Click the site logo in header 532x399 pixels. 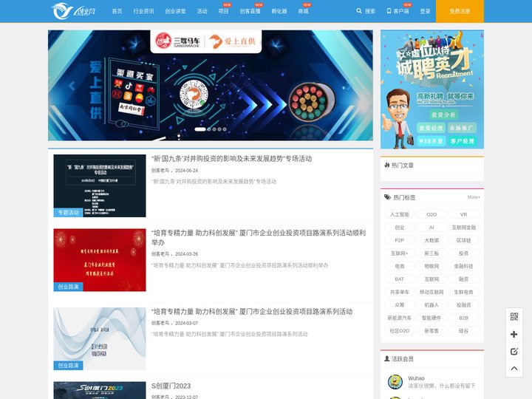click(74, 11)
